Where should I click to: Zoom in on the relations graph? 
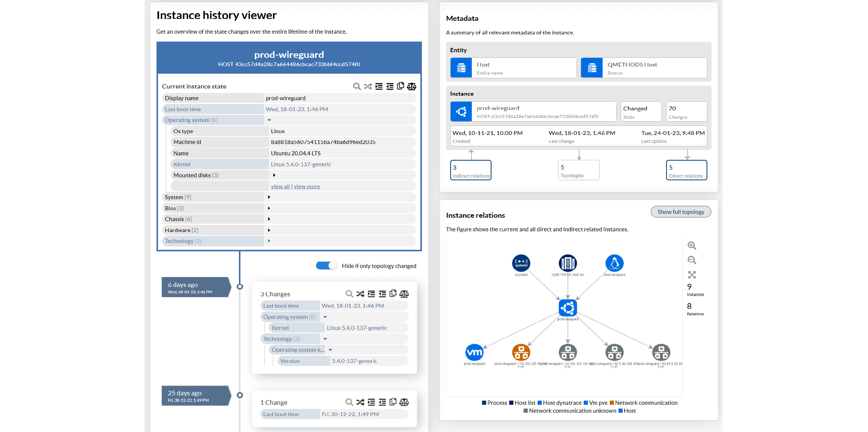point(692,246)
